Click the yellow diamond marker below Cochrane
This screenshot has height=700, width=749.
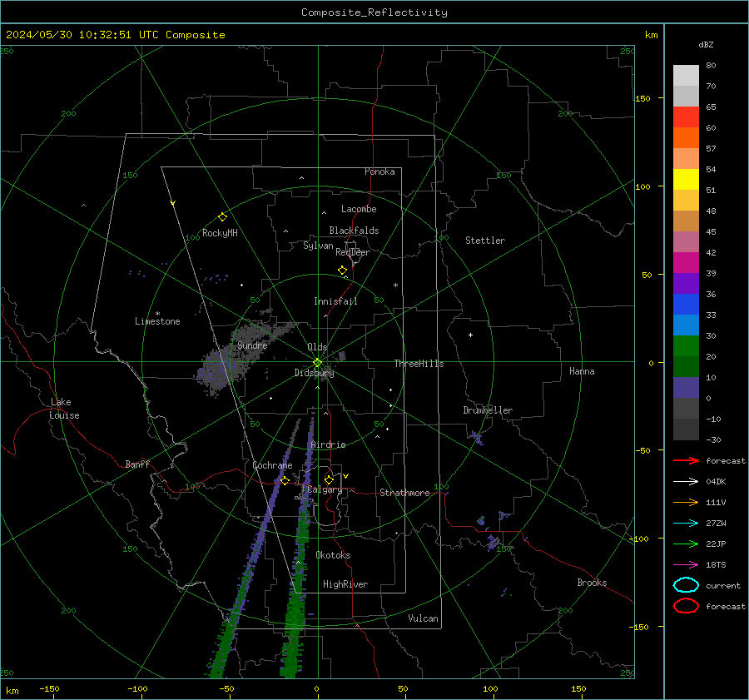[285, 481]
